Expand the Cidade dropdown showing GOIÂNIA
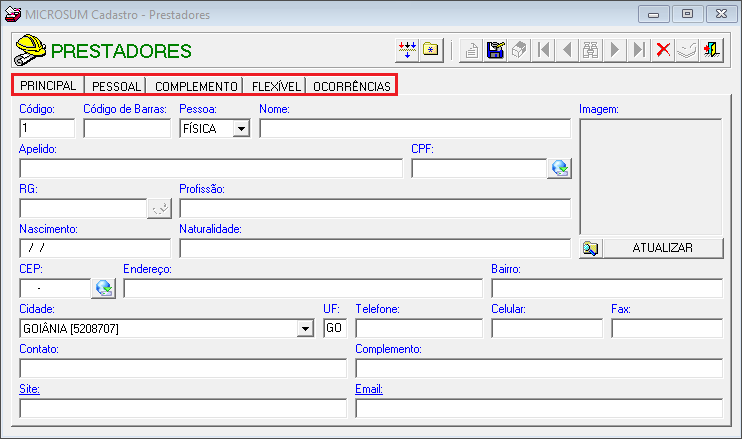 [x=304, y=328]
